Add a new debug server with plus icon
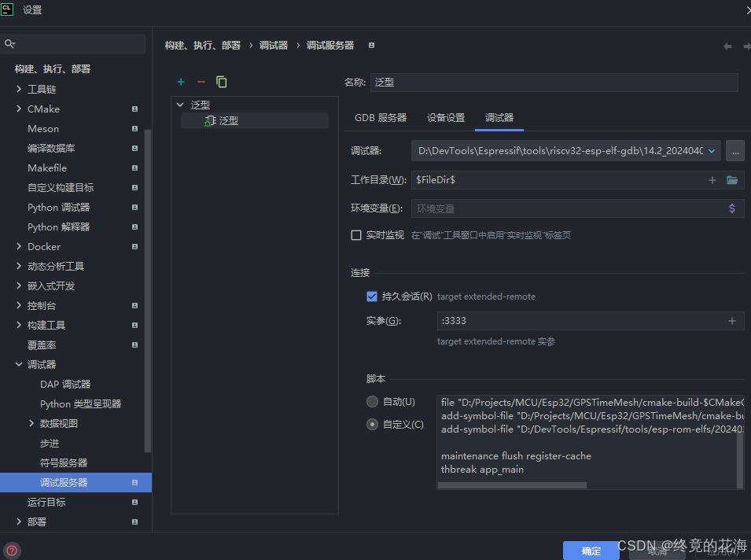 point(181,82)
